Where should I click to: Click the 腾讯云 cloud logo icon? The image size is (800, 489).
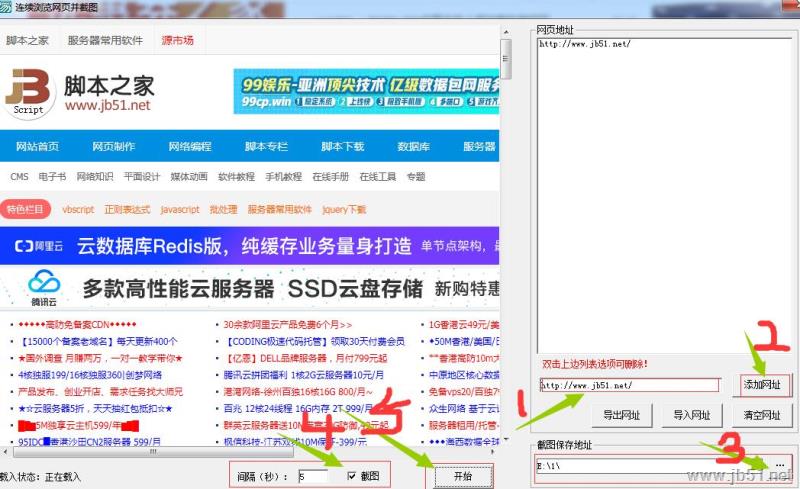(x=44, y=282)
